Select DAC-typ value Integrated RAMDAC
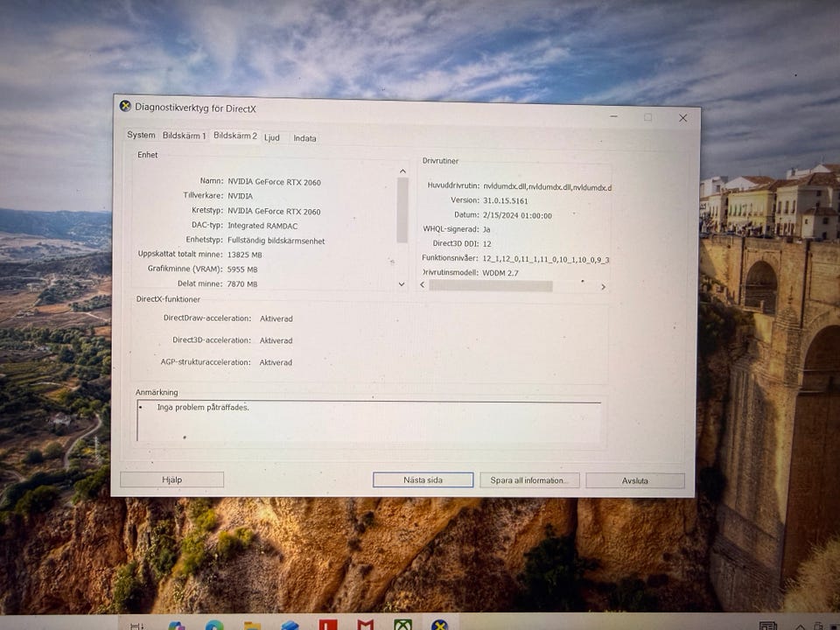The width and height of the screenshot is (840, 630). click(x=262, y=226)
